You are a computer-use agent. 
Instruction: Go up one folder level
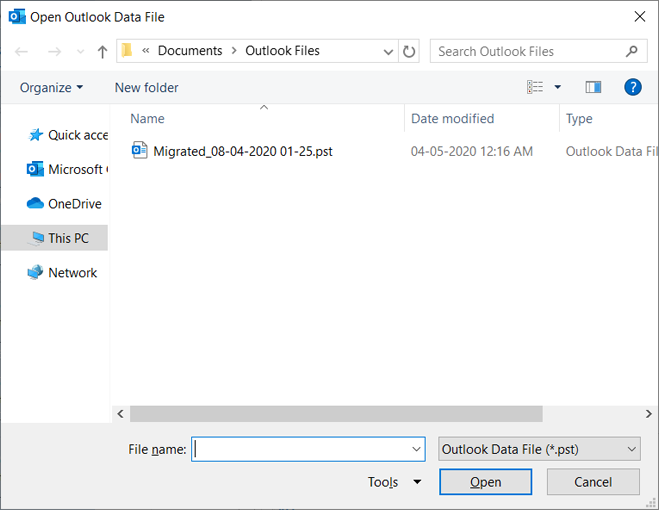(x=102, y=51)
